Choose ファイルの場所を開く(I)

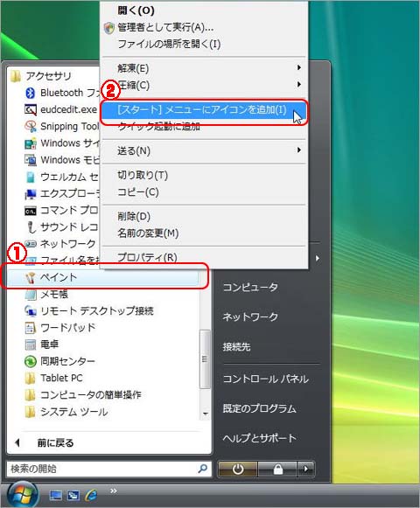pyautogui.click(x=205, y=44)
